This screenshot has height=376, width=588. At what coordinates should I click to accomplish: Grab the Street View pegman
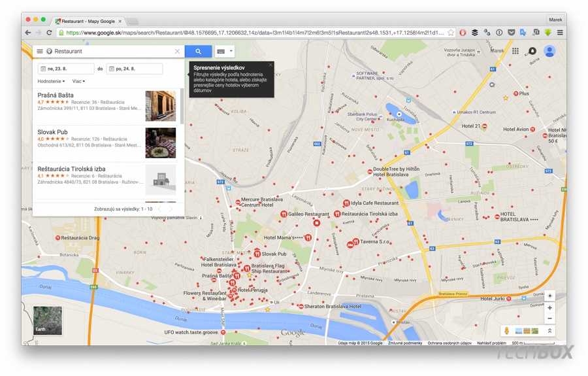pos(506,331)
